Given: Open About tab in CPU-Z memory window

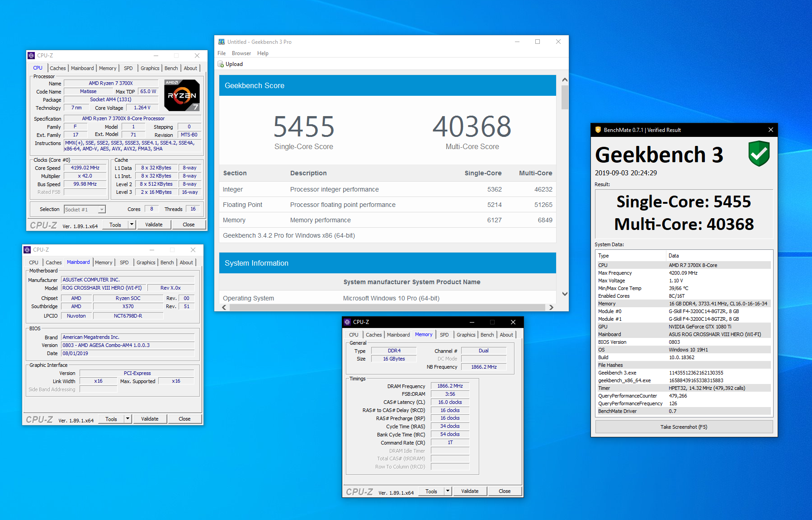Looking at the screenshot, I should pos(506,335).
